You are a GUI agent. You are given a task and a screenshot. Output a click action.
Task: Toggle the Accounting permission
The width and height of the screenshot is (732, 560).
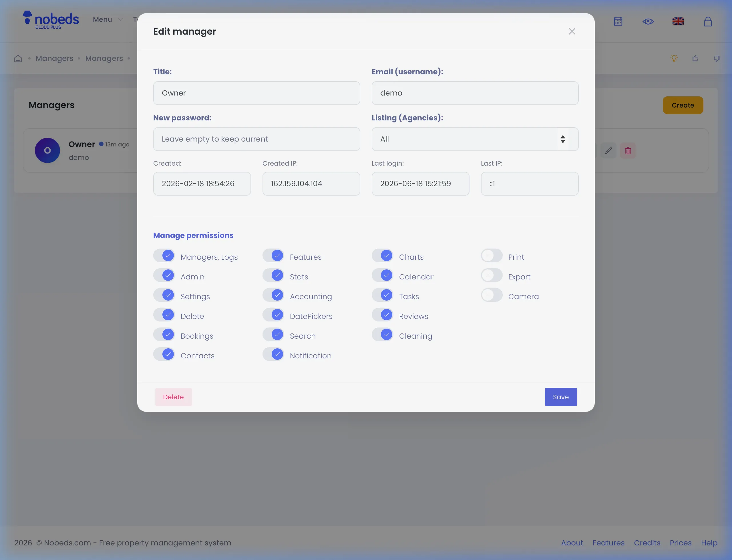(x=273, y=295)
